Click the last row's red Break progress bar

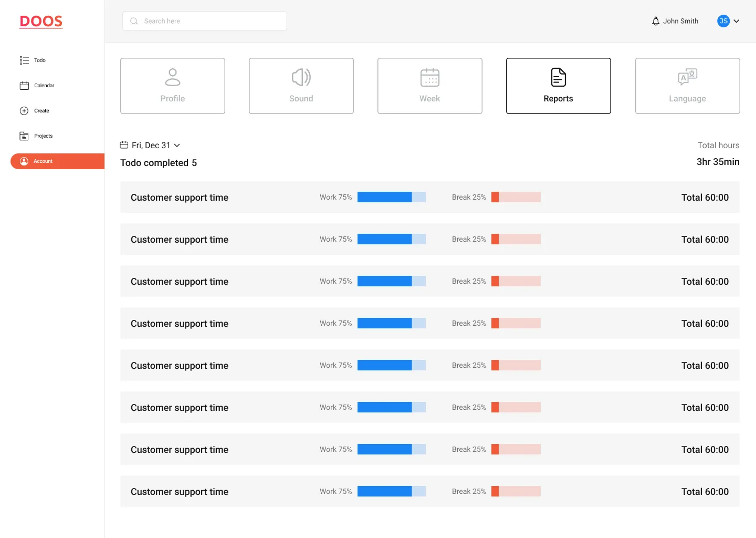pos(516,491)
